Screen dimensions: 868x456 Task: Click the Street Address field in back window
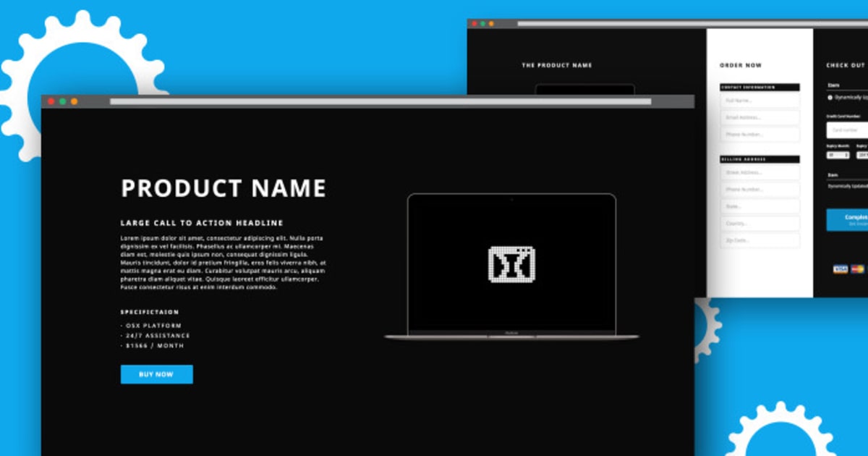tap(759, 172)
